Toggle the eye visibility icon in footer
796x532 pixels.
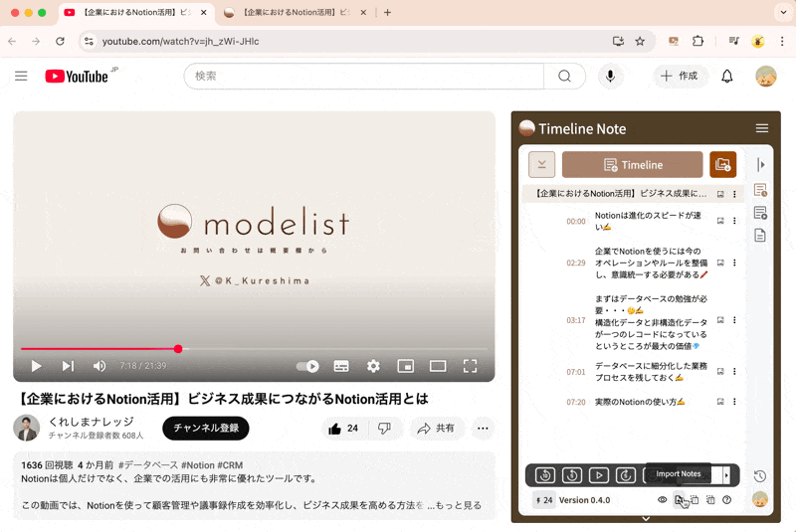[x=663, y=500]
